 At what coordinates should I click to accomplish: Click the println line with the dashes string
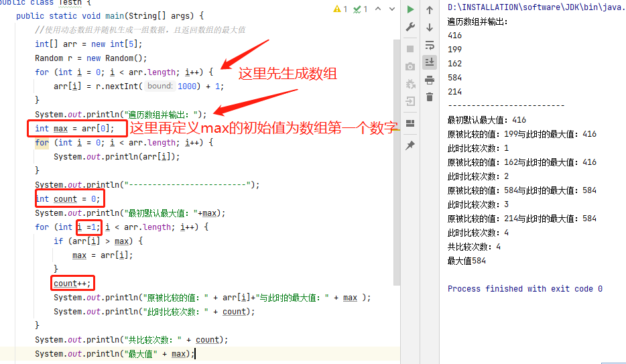(147, 185)
